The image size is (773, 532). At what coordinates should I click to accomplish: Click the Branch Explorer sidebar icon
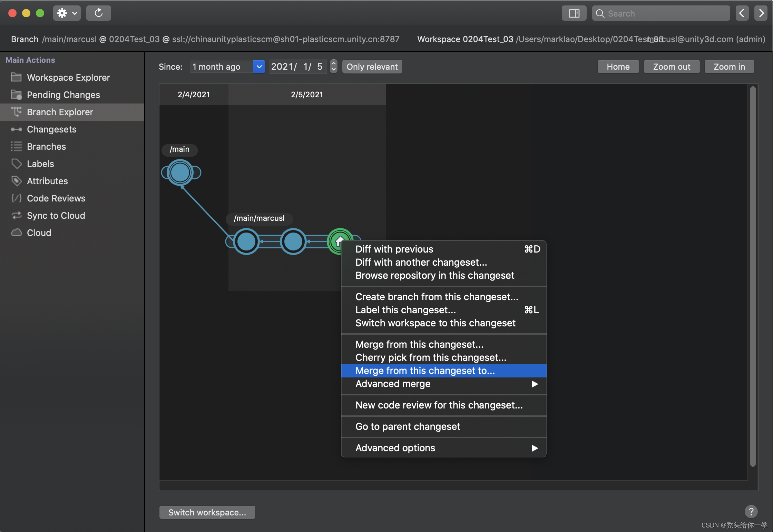pyautogui.click(x=17, y=111)
